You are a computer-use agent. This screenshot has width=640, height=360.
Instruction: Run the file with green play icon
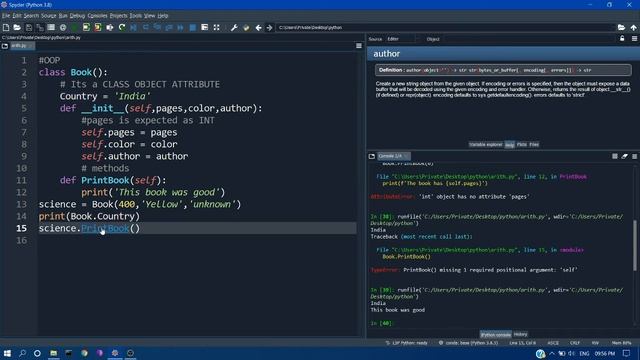(75, 27)
